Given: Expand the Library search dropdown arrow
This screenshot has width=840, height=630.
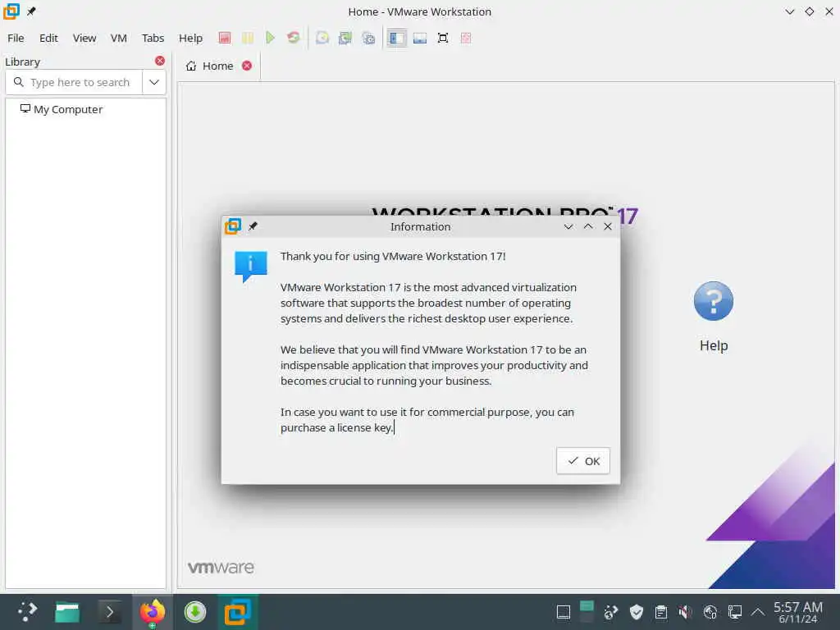Looking at the screenshot, I should point(154,83).
